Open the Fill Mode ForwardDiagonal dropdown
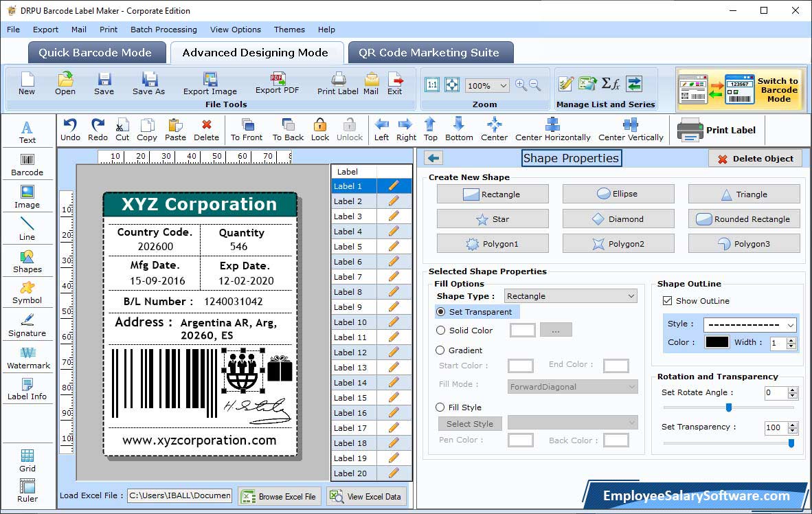 tap(572, 387)
